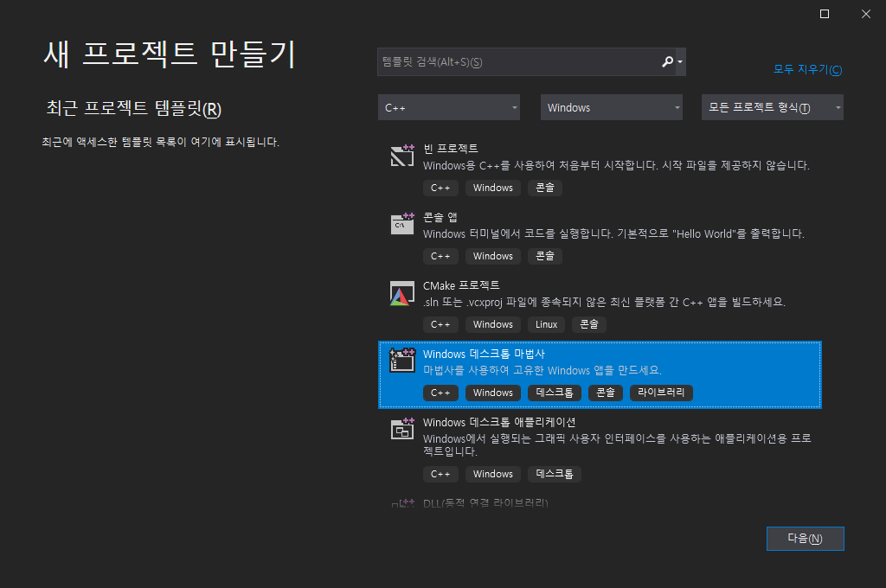
Task: Click the 빈 프로젝트 description text
Action: 616,165
